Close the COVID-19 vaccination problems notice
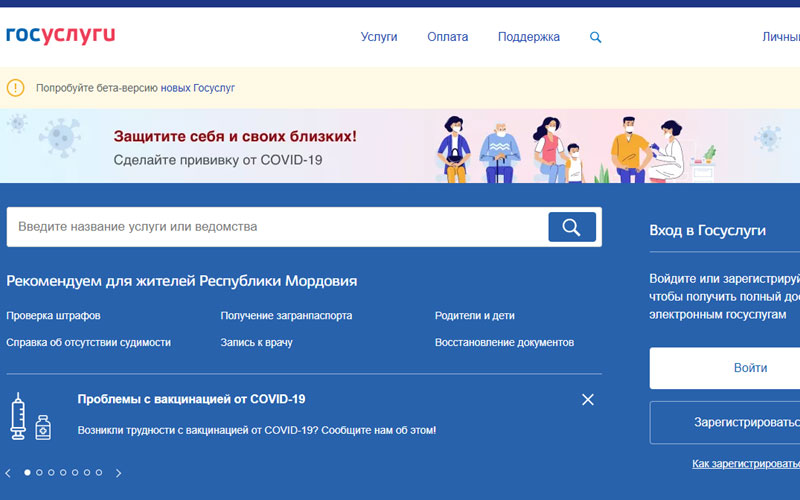800x500 pixels. pyautogui.click(x=588, y=399)
